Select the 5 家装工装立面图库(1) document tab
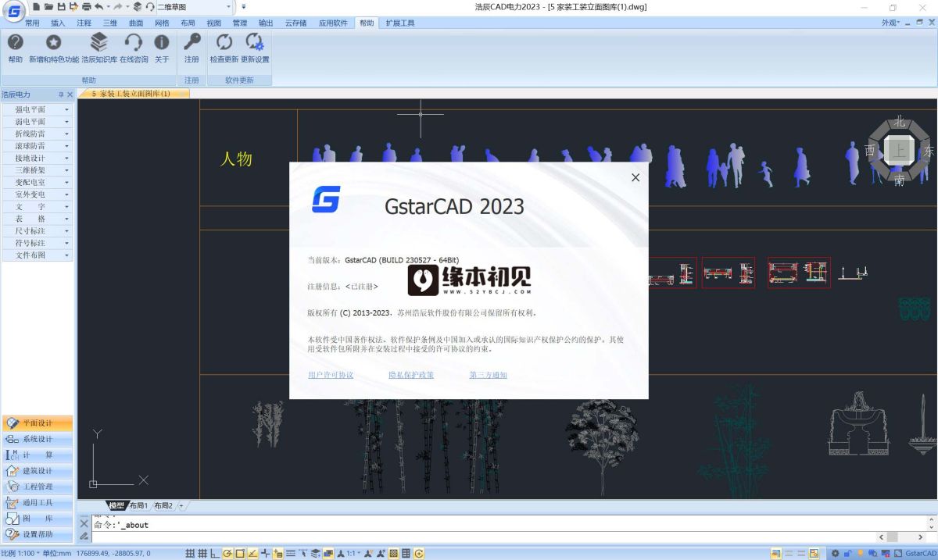Image resolution: width=938 pixels, height=560 pixels. click(133, 94)
